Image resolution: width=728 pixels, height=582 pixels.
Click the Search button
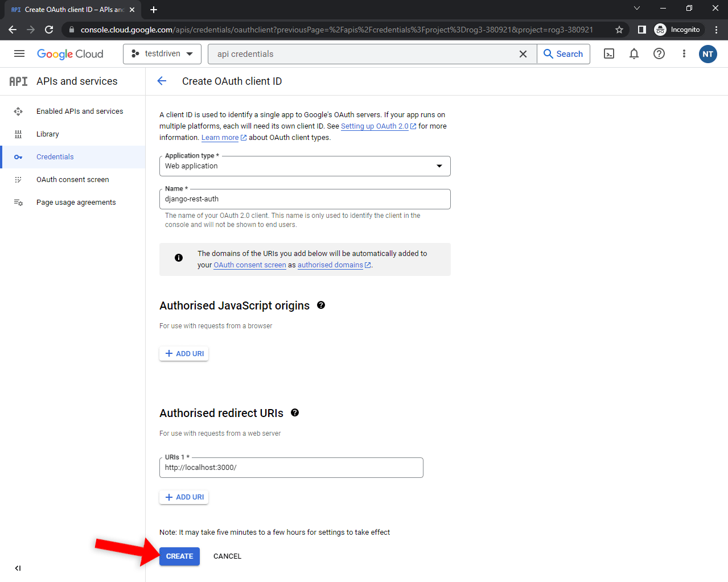click(564, 54)
